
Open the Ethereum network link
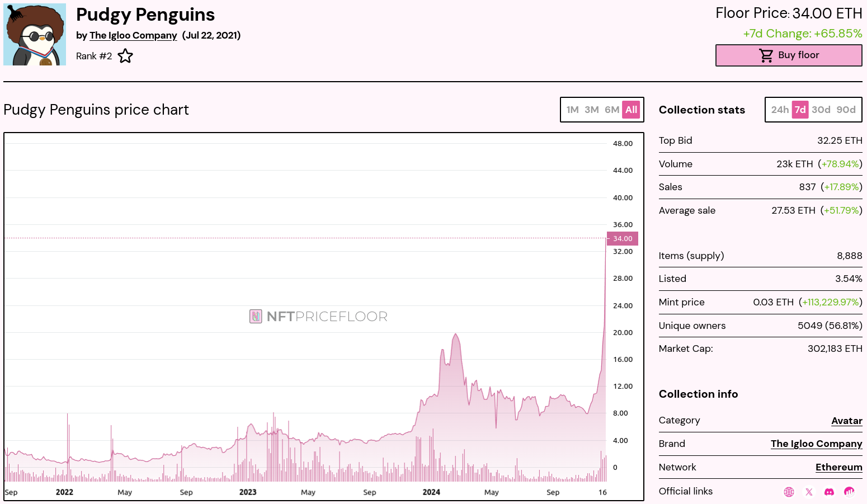point(838,467)
